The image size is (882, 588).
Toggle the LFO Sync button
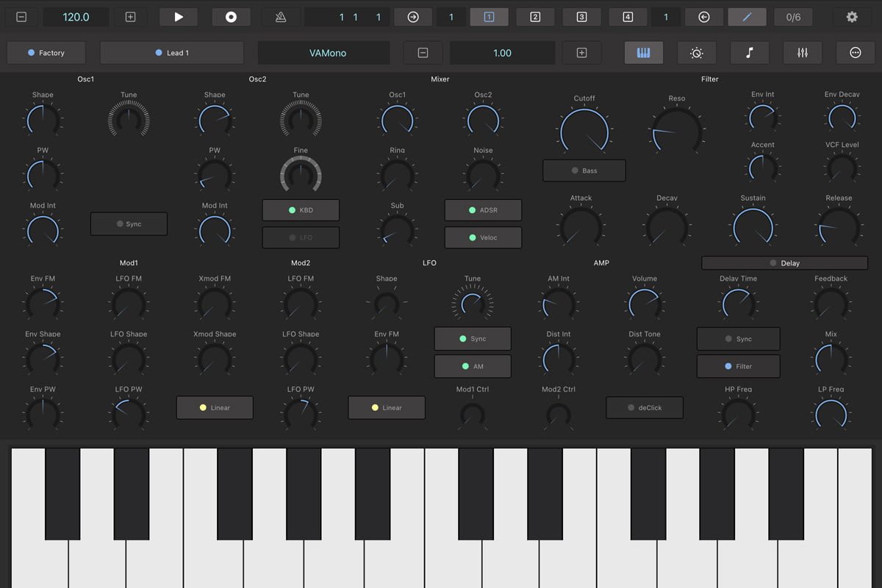pyautogui.click(x=473, y=339)
